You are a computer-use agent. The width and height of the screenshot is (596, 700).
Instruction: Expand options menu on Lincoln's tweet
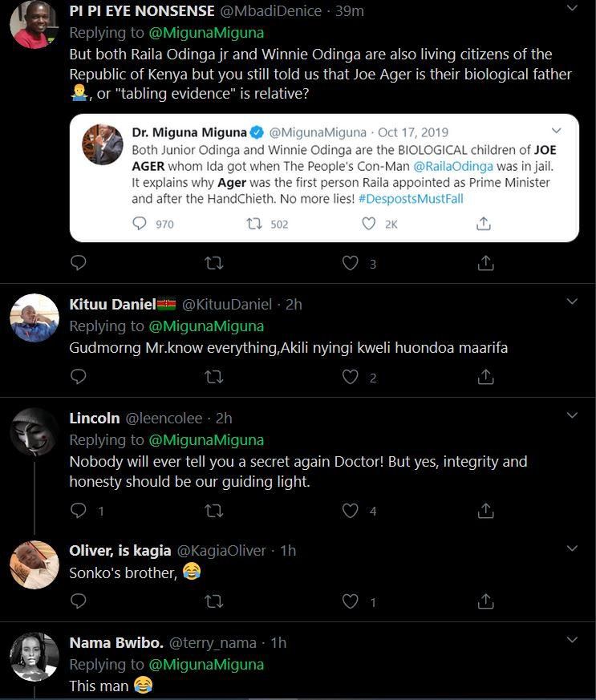572,416
